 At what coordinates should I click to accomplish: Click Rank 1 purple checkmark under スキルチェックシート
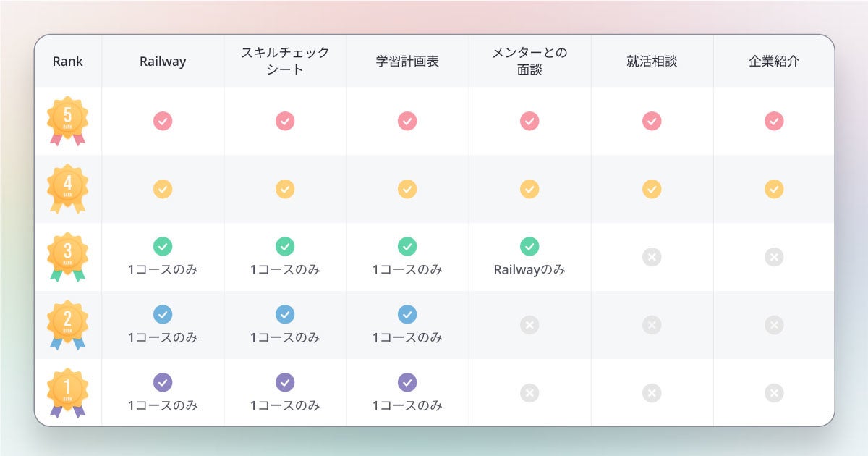pyautogui.click(x=285, y=382)
